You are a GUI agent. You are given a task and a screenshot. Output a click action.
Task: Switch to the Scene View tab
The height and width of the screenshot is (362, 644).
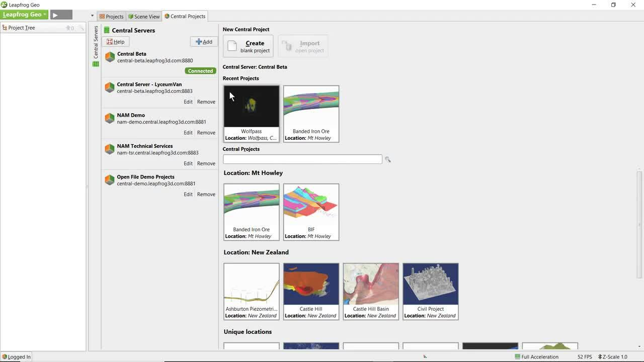(x=144, y=16)
